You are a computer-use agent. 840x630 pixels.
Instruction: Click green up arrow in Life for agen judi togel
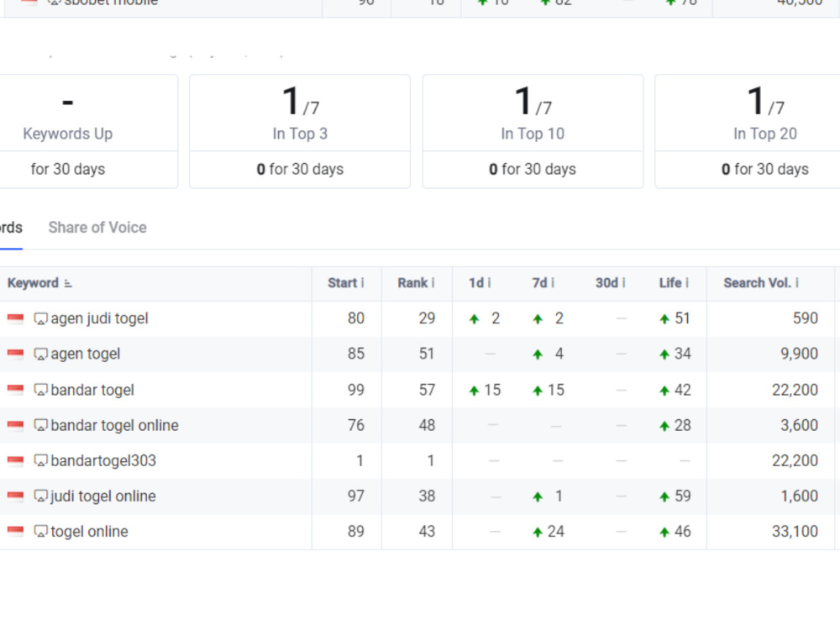664,319
